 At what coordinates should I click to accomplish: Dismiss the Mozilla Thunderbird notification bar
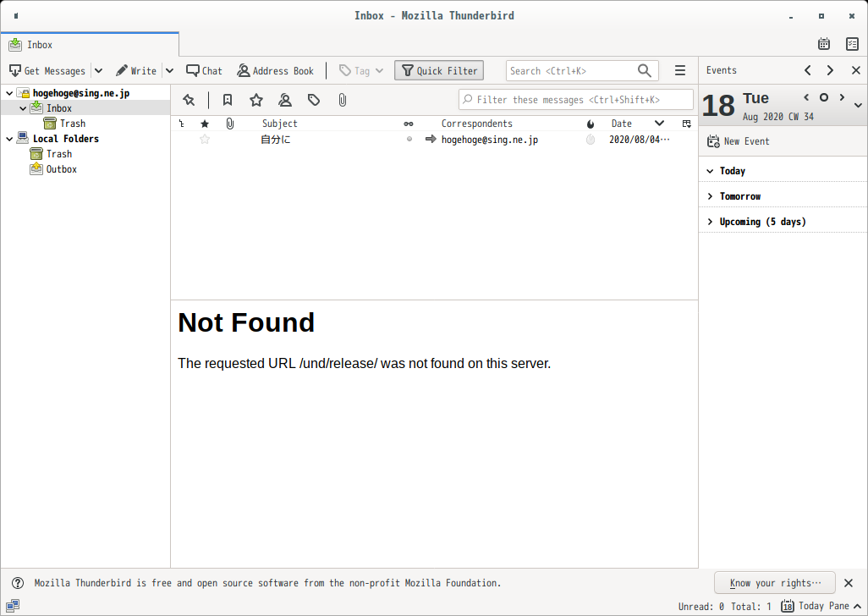tap(849, 583)
